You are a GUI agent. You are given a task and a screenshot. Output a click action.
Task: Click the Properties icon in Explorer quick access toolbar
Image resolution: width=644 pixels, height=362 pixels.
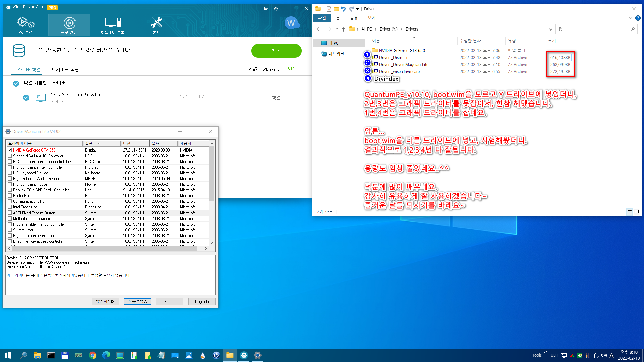tap(329, 9)
